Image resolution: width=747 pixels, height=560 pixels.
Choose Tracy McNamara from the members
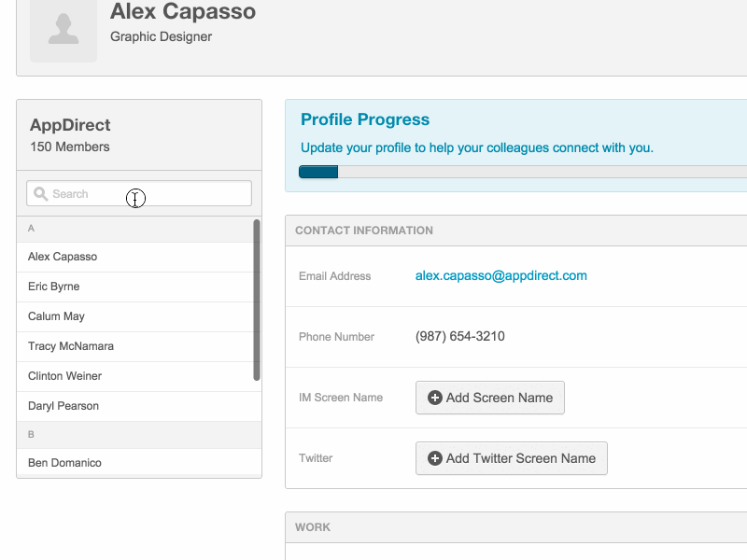71,346
